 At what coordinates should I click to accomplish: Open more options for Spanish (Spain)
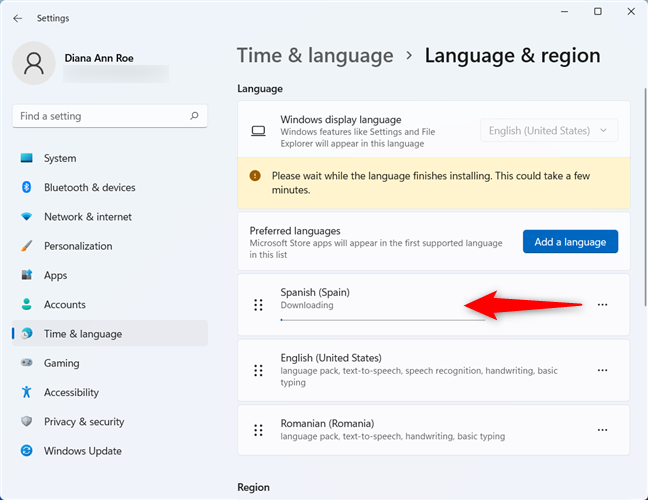602,305
